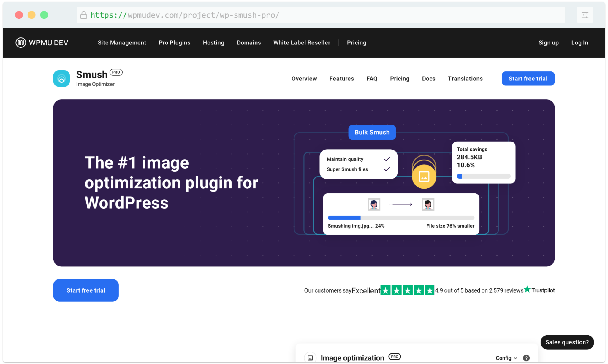
Task: Open Site Management menu
Action: [122, 43]
